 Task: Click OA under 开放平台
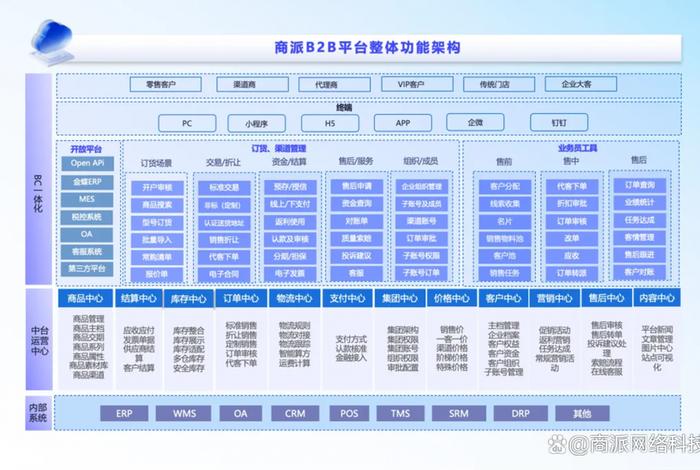88,234
